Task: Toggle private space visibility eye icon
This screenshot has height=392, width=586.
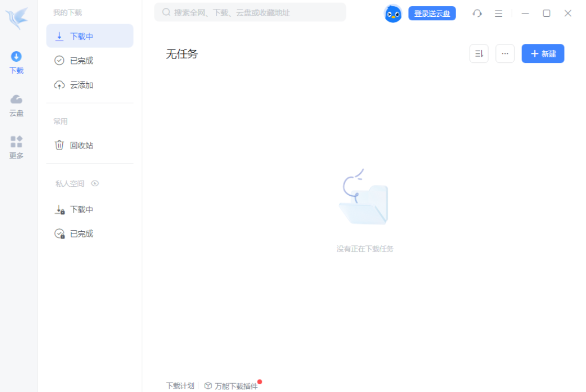Action: pos(95,184)
